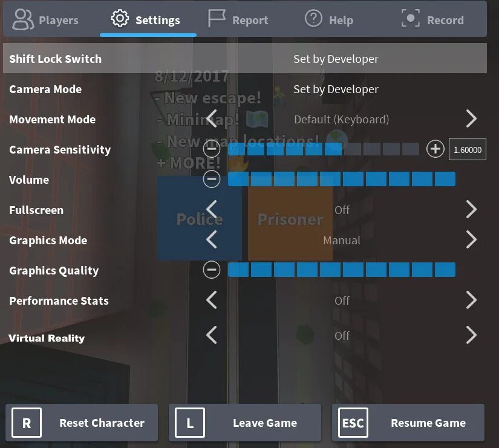Screen dimensions: 499x448
Task: Select the Shift Lock Switch row
Action: (245, 58)
